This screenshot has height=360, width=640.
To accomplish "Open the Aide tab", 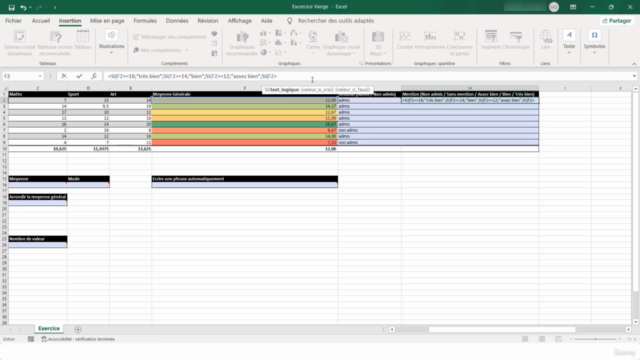I will pyautogui.click(x=267, y=20).
